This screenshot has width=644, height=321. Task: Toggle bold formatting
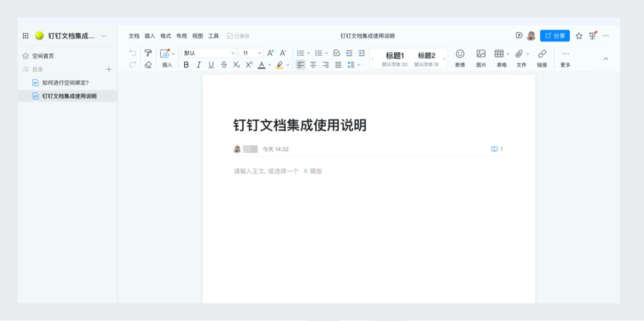click(x=186, y=65)
